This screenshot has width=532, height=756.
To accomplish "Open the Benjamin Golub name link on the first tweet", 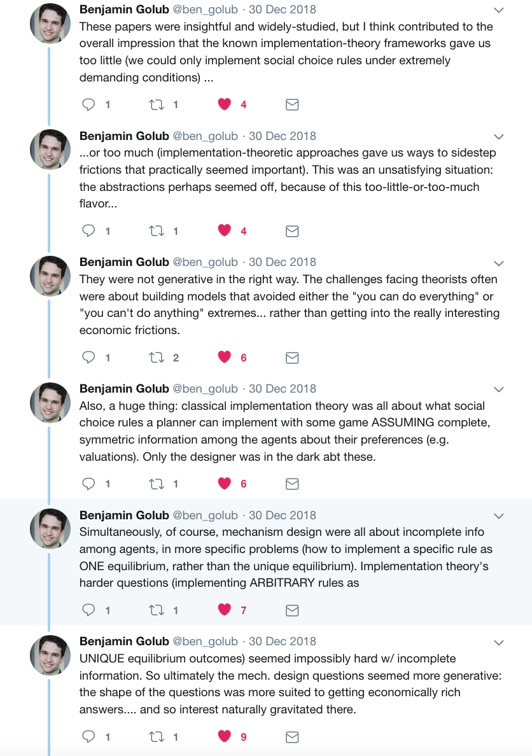I will (124, 9).
